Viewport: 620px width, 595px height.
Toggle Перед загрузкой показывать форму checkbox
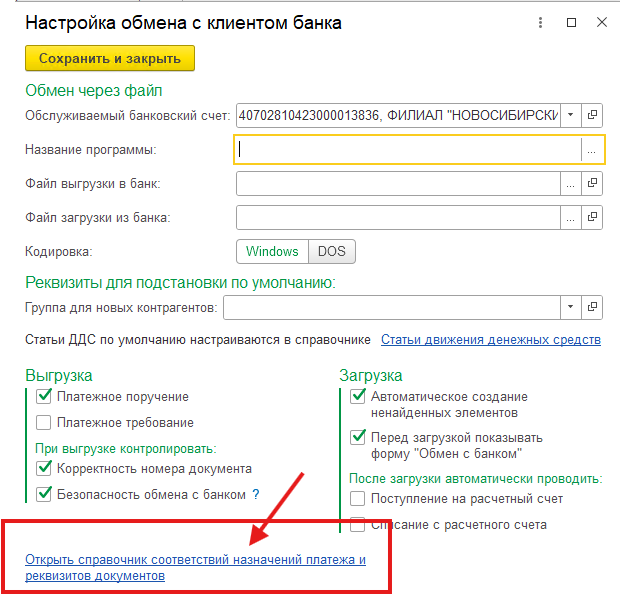pos(357,437)
